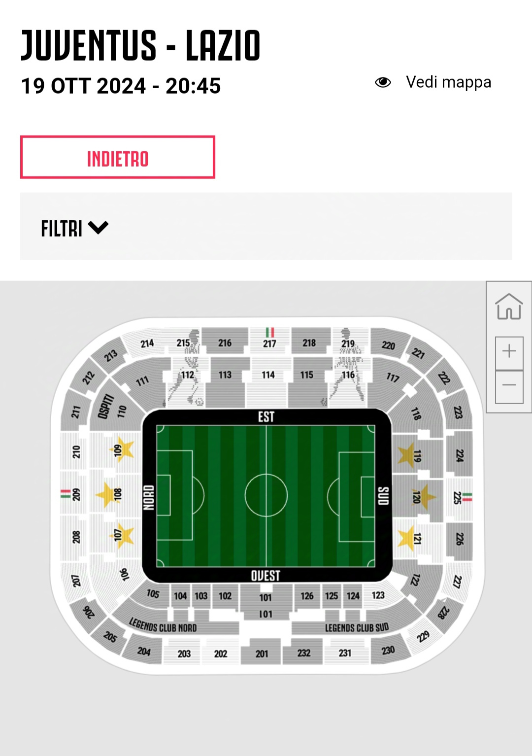Click the gold star on sector 108
Image resolution: width=532 pixels, height=756 pixels.
pos(106,494)
